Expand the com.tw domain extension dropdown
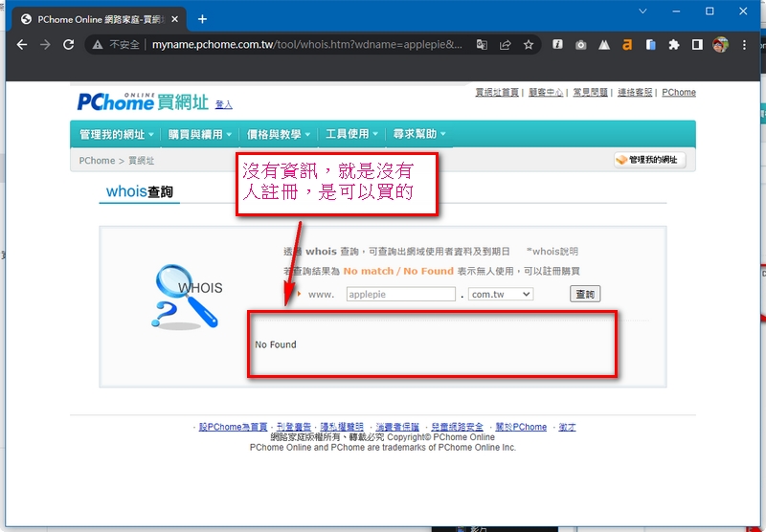This screenshot has height=532, width=766. pyautogui.click(x=501, y=295)
